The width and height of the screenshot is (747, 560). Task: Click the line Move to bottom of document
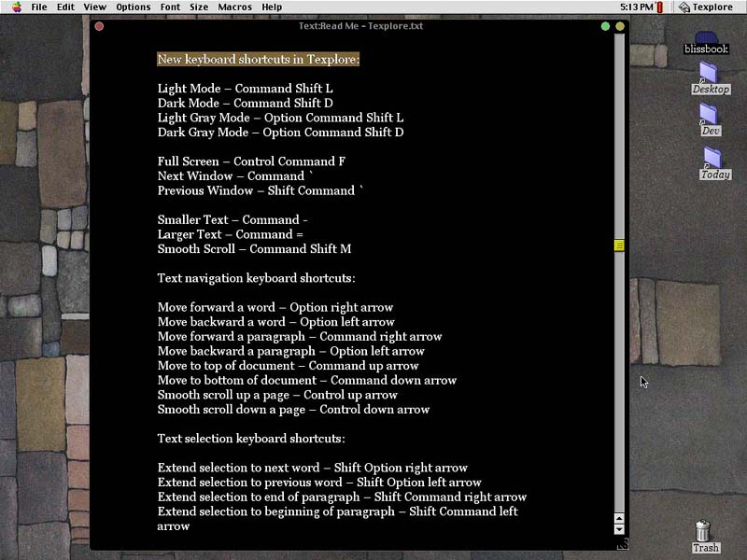click(307, 381)
